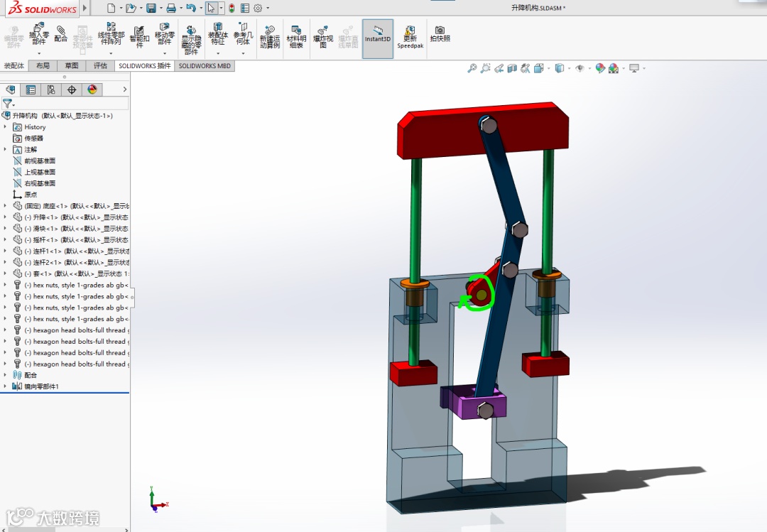This screenshot has width=767, height=532.
Task: Click the 移动零部件 Move Component tool
Action: coord(164,34)
